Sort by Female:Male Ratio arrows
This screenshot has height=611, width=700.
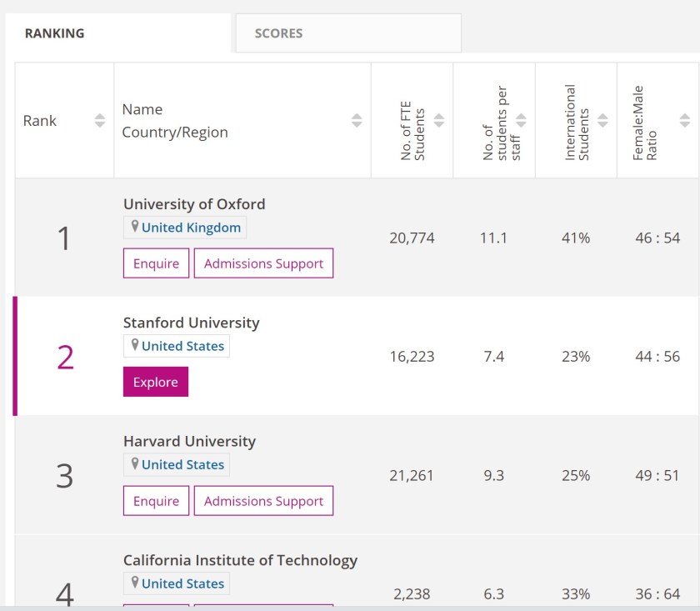pos(685,121)
